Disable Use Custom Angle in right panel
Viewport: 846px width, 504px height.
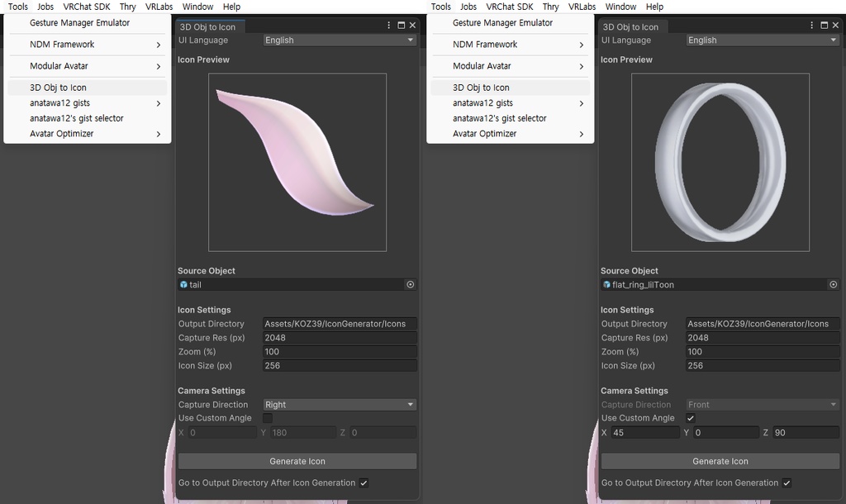pos(691,418)
